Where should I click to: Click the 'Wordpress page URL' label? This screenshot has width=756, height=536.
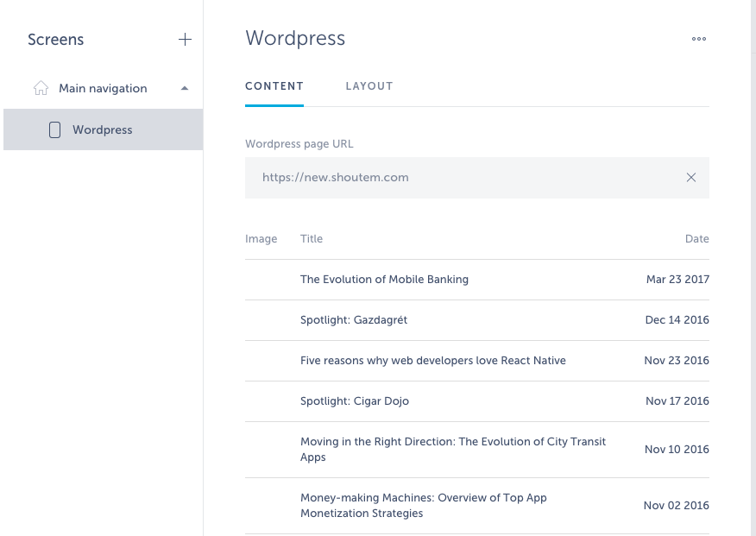click(x=299, y=143)
